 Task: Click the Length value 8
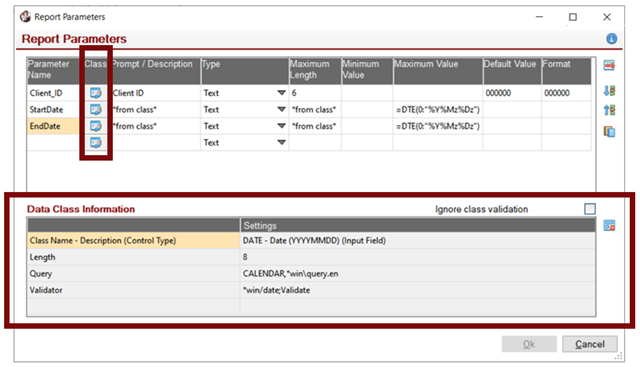coord(418,257)
